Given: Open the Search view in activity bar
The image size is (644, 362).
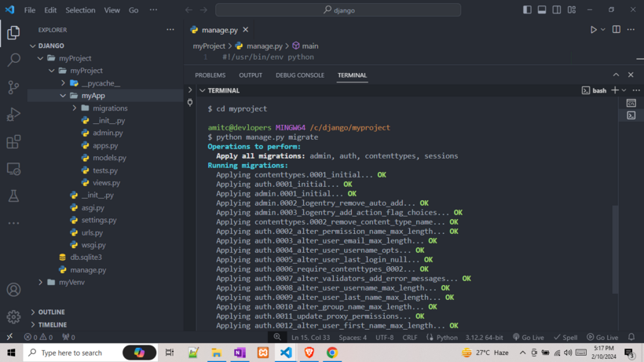Looking at the screenshot, I should pyautogui.click(x=13, y=60).
